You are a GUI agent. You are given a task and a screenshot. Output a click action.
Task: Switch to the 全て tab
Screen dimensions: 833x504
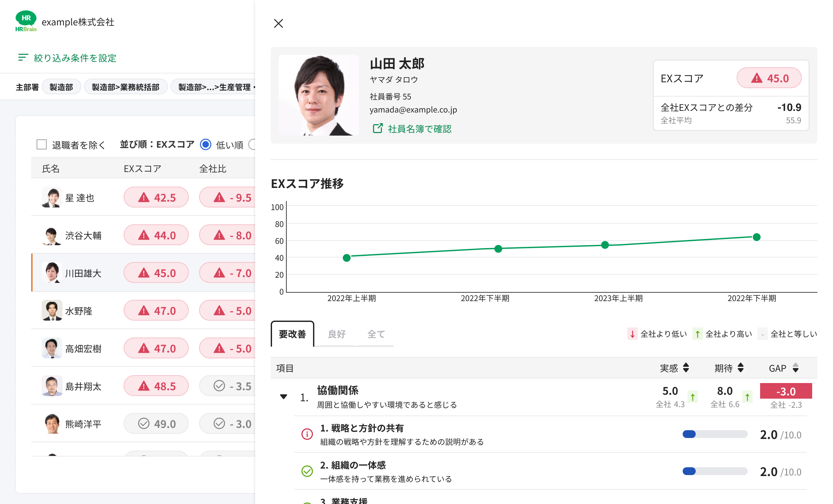(376, 334)
